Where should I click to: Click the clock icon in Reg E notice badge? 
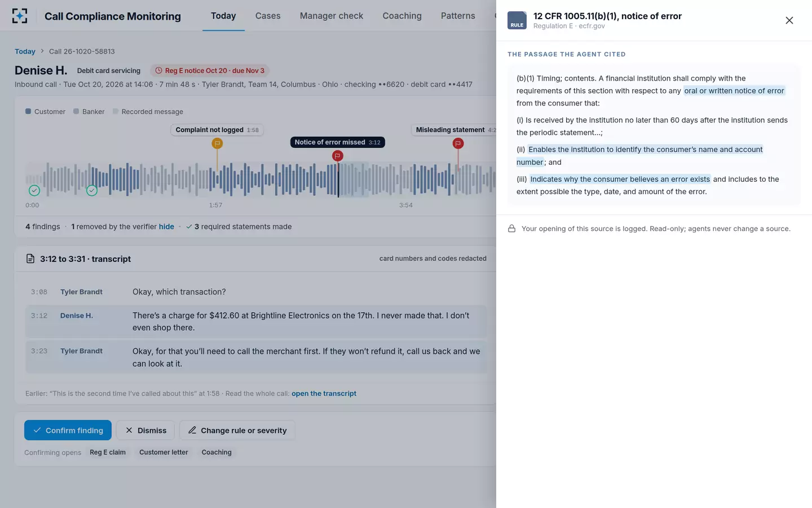point(158,71)
